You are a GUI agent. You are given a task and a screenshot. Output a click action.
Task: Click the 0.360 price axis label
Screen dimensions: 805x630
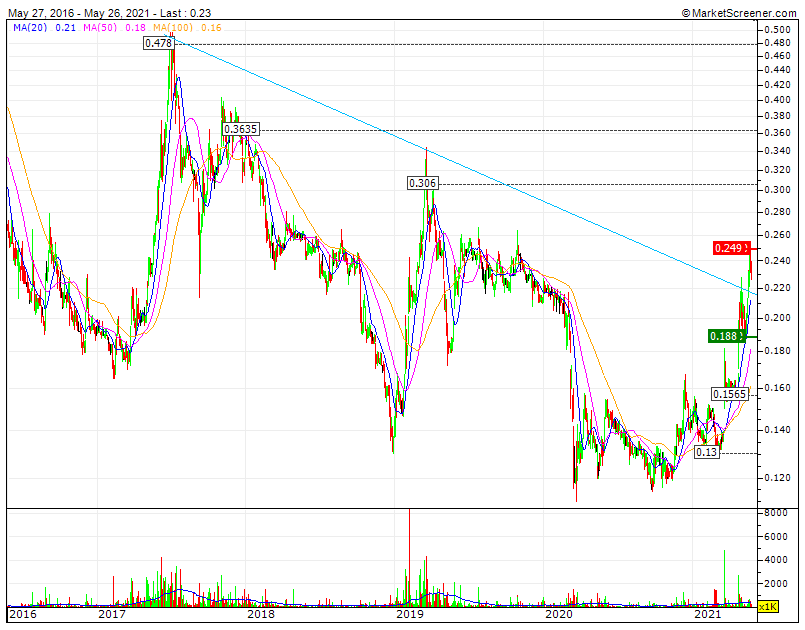click(777, 133)
